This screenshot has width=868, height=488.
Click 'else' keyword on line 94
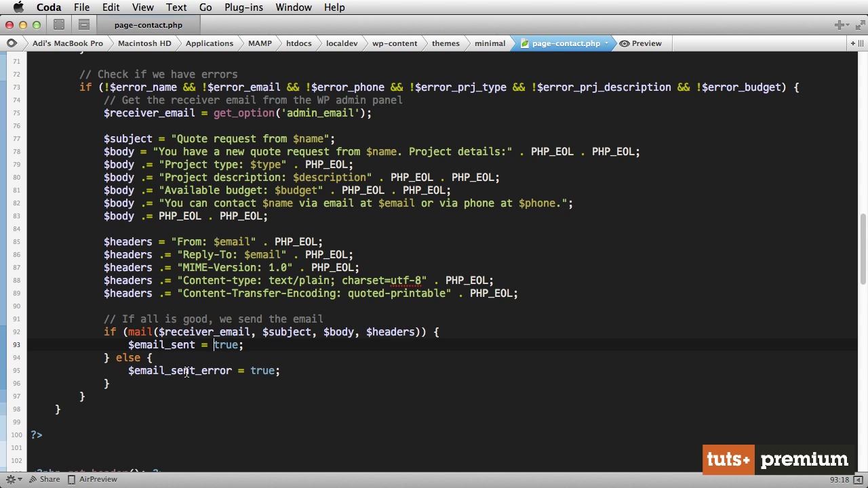pos(128,358)
